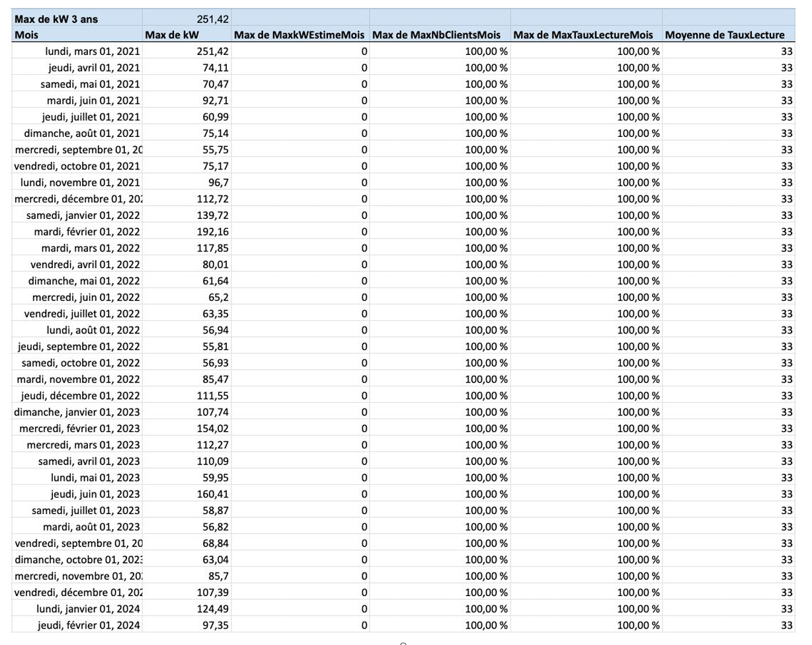The height and width of the screenshot is (645, 812).
Task: Click the 'Max de MaxkWEstimeMois' header cell
Action: [300, 35]
